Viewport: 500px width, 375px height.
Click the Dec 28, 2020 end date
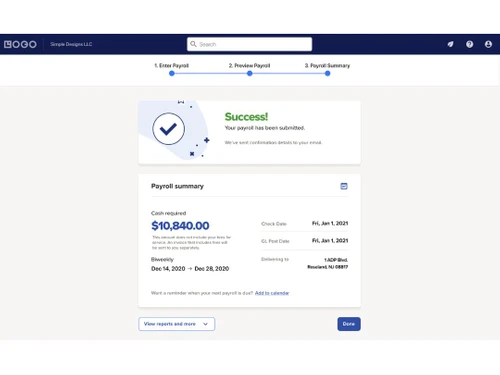[212, 269]
